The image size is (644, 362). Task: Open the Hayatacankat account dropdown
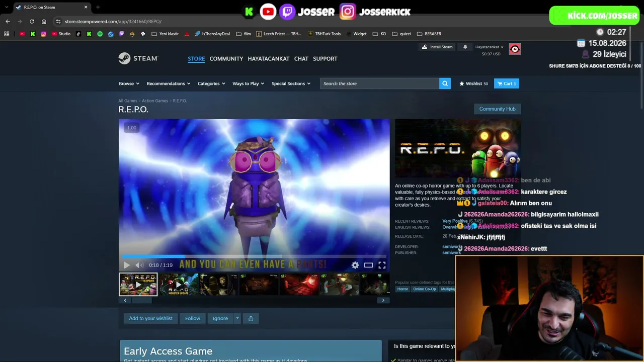tap(490, 47)
